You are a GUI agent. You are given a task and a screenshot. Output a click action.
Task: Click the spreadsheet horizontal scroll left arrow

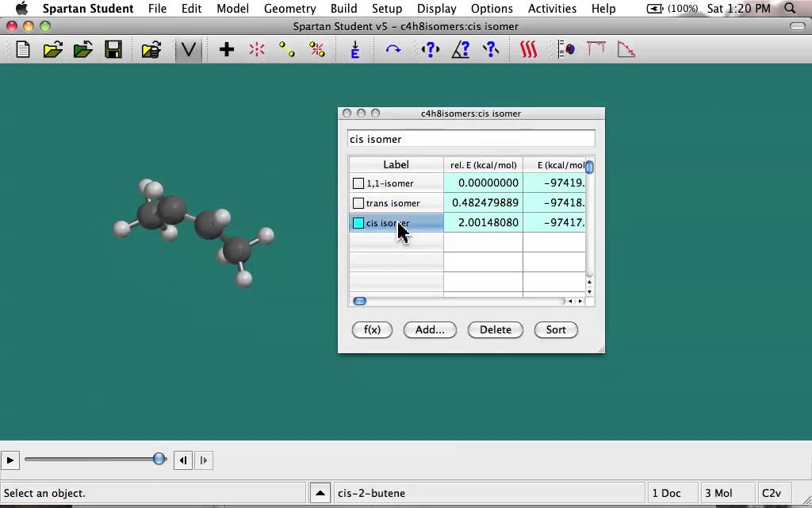click(571, 301)
